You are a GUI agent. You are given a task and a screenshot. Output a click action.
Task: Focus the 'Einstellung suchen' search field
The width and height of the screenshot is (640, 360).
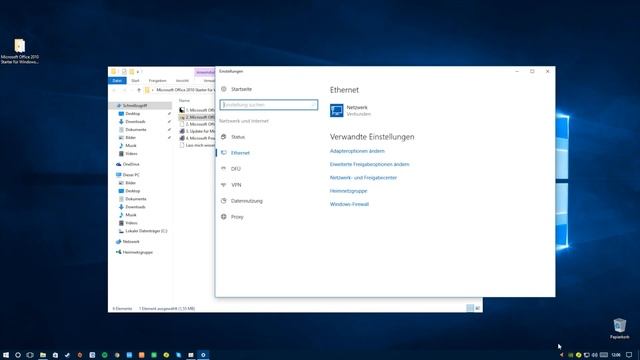pos(269,105)
